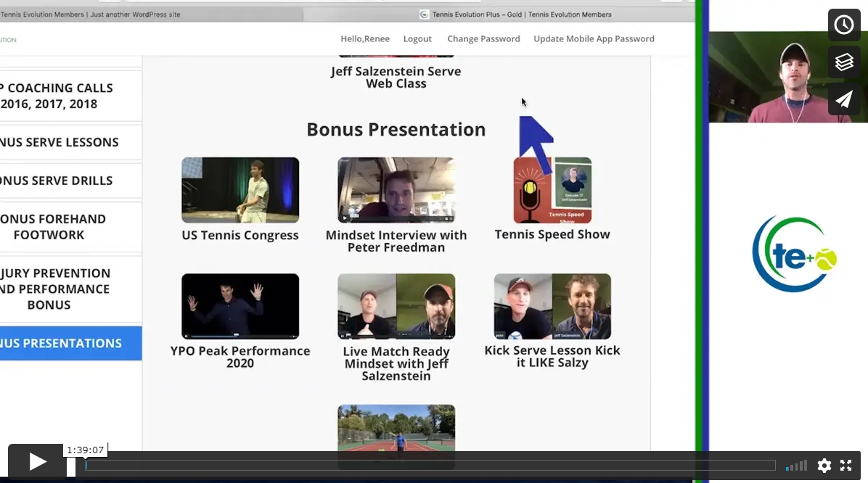The width and height of the screenshot is (868, 483).
Task: Click the US Tennis Congress title text
Action: point(240,235)
